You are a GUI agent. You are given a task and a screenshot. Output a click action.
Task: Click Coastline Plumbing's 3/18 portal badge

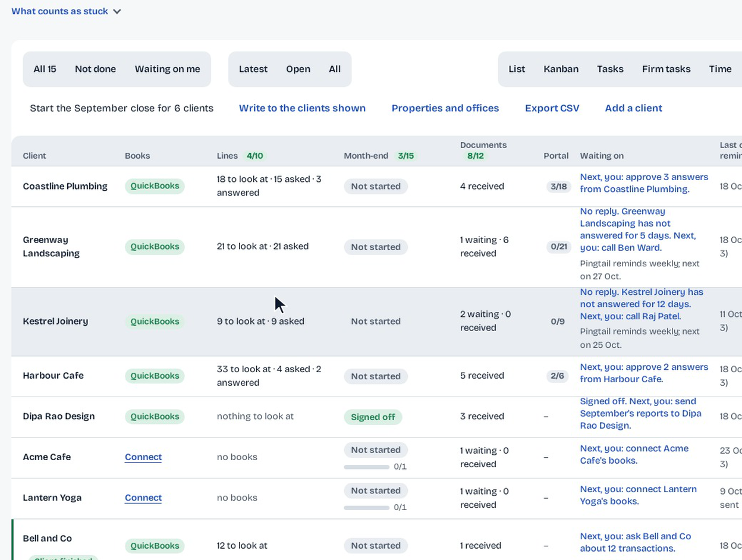(559, 187)
